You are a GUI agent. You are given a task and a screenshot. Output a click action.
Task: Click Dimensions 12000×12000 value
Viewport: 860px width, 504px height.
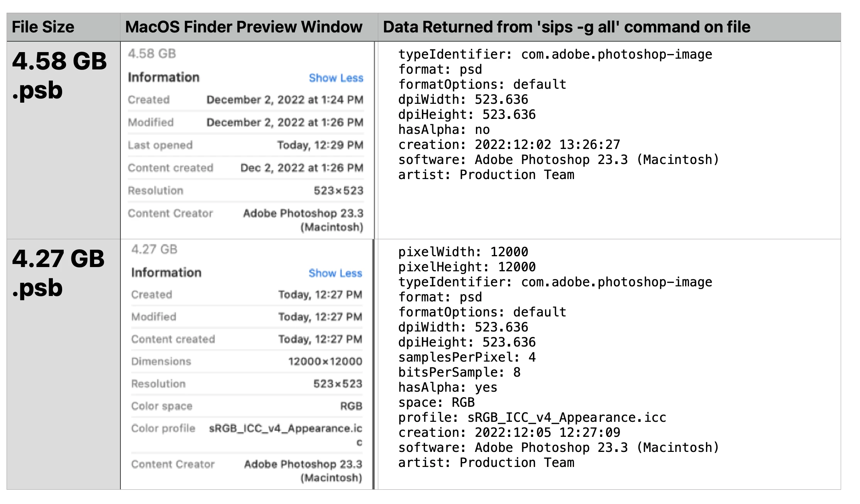[325, 362]
